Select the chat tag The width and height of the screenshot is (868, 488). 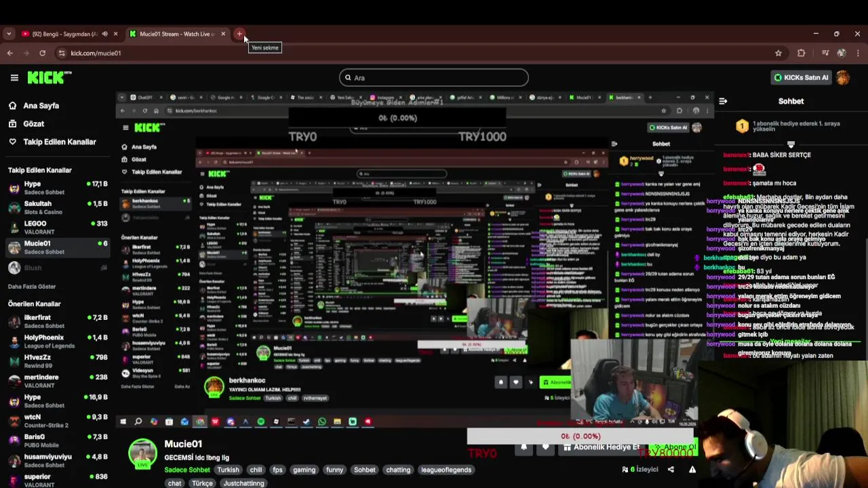174,483
